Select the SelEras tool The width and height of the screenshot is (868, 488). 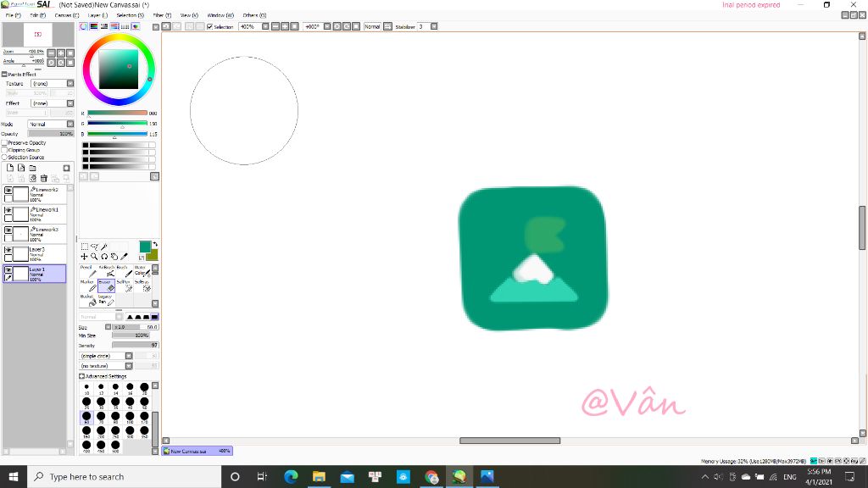click(142, 286)
